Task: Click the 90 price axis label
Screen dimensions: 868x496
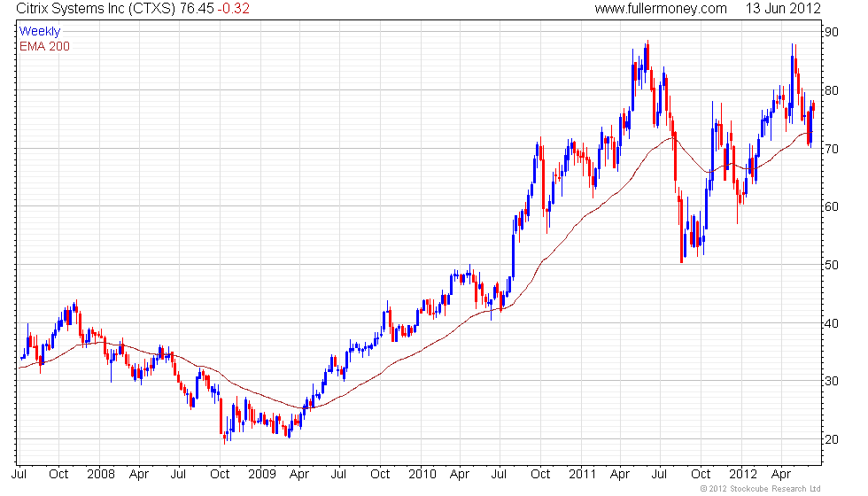Action: (832, 32)
